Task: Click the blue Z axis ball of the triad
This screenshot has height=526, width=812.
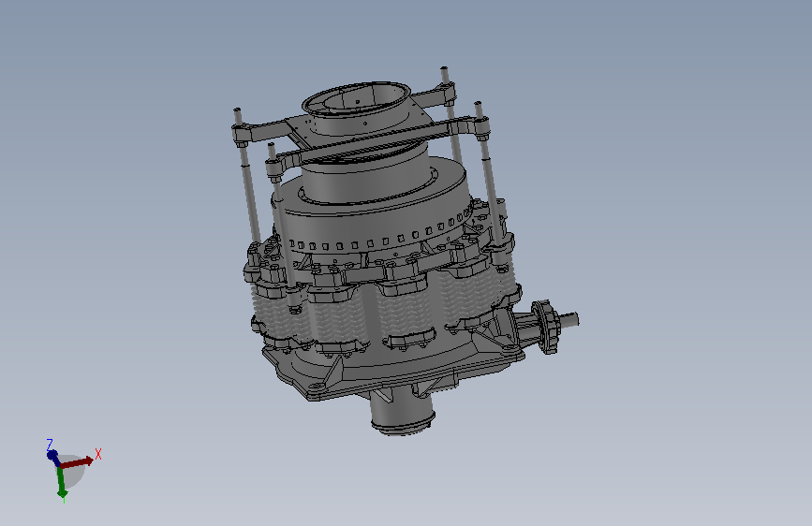Action: pyautogui.click(x=52, y=456)
